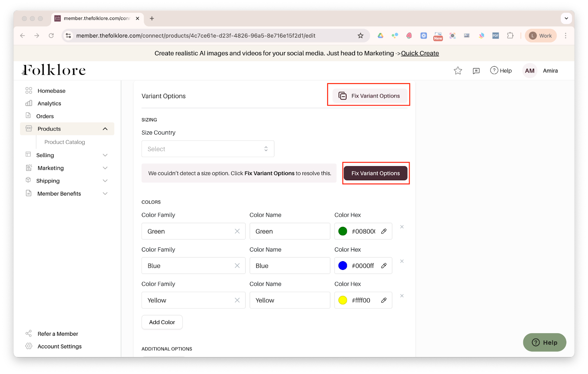Remove the Yellow color row
The width and height of the screenshot is (588, 374).
(402, 296)
